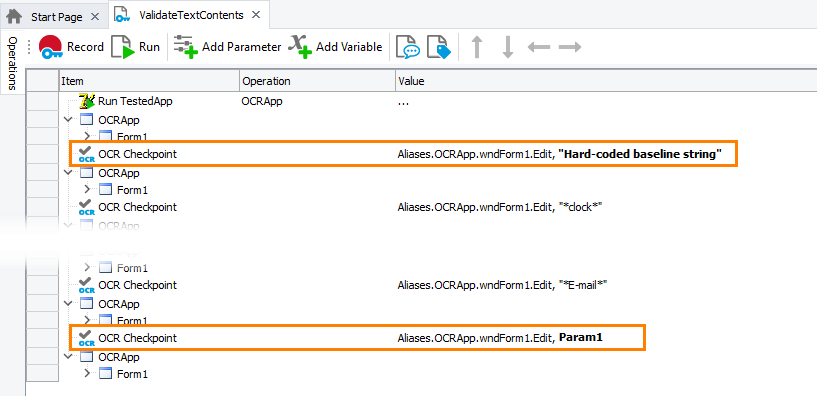Select the OCR Checkpoint icon for "*clock*"
Image resolution: width=817 pixels, height=396 pixels.
tap(86, 207)
